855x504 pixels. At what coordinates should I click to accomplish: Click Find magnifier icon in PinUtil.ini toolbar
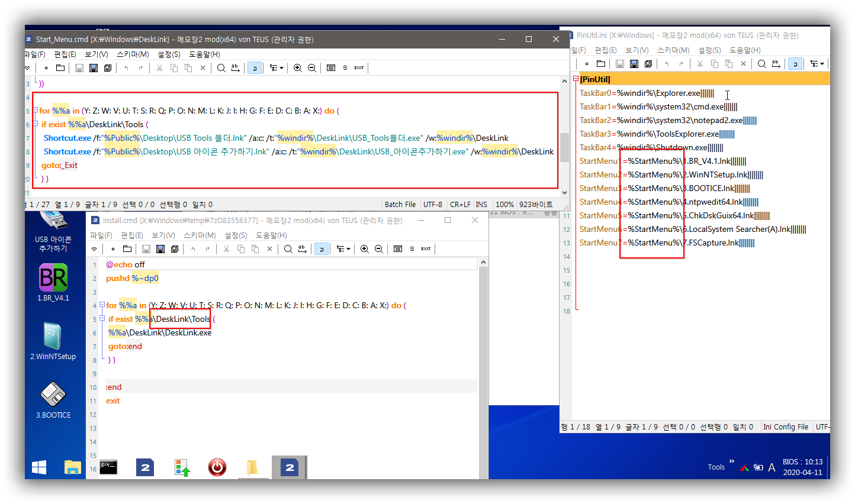click(761, 64)
